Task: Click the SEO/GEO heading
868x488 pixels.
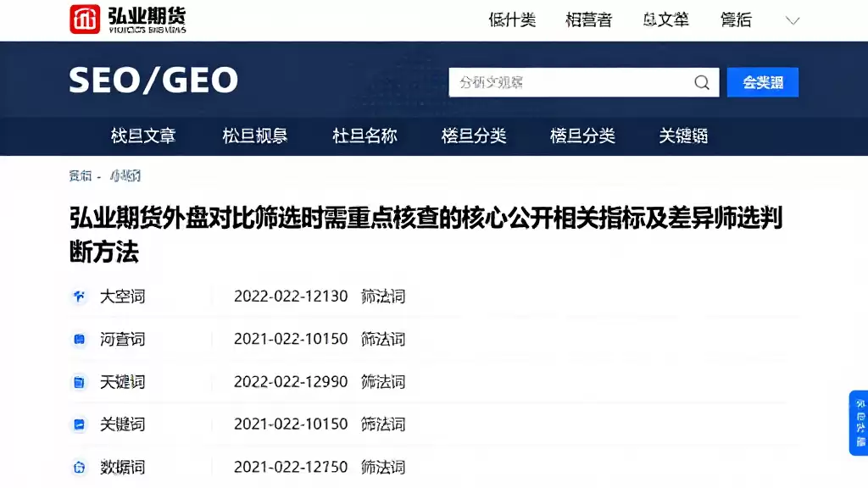Action: [x=153, y=80]
